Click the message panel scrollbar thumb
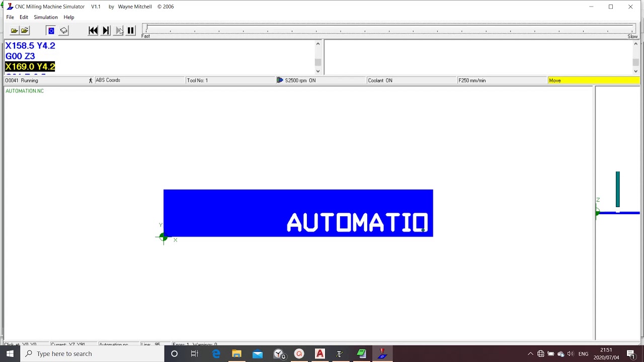Image resolution: width=644 pixels, height=362 pixels. 636,62
